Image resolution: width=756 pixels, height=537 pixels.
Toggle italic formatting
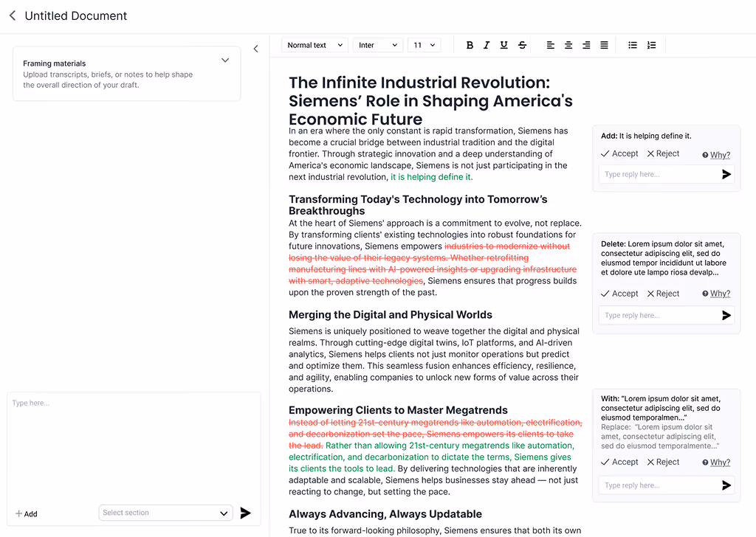487,45
